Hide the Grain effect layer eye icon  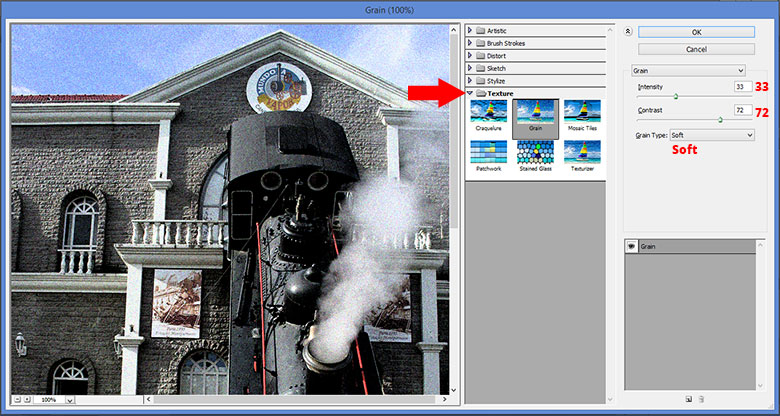[632, 245]
